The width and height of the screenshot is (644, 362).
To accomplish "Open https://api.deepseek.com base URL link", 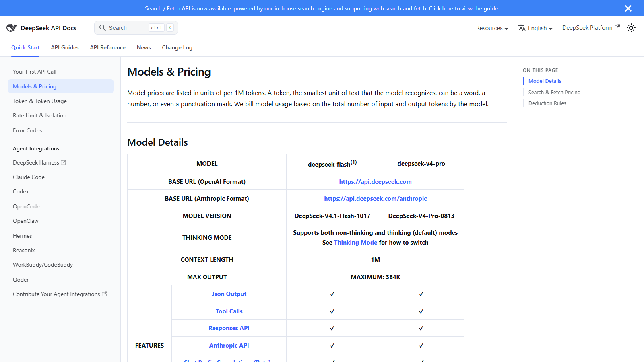I will tap(375, 181).
